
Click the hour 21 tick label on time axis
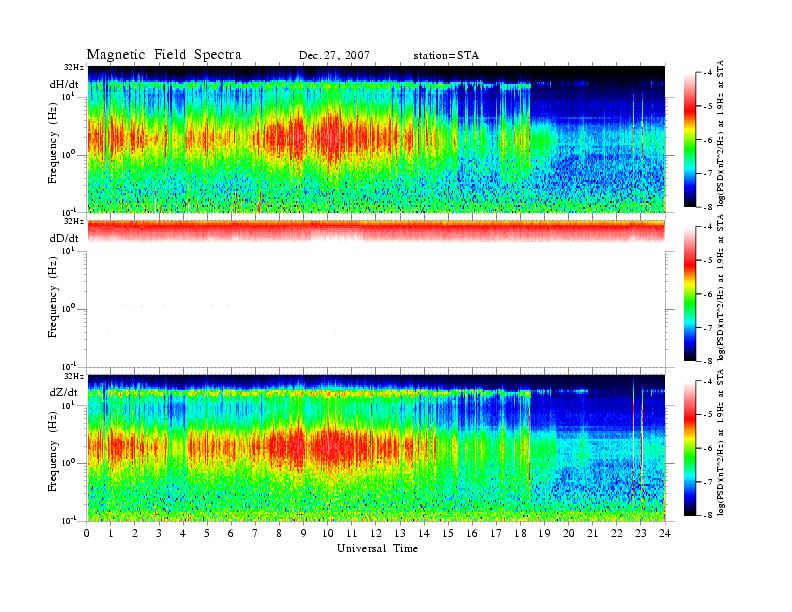click(592, 533)
